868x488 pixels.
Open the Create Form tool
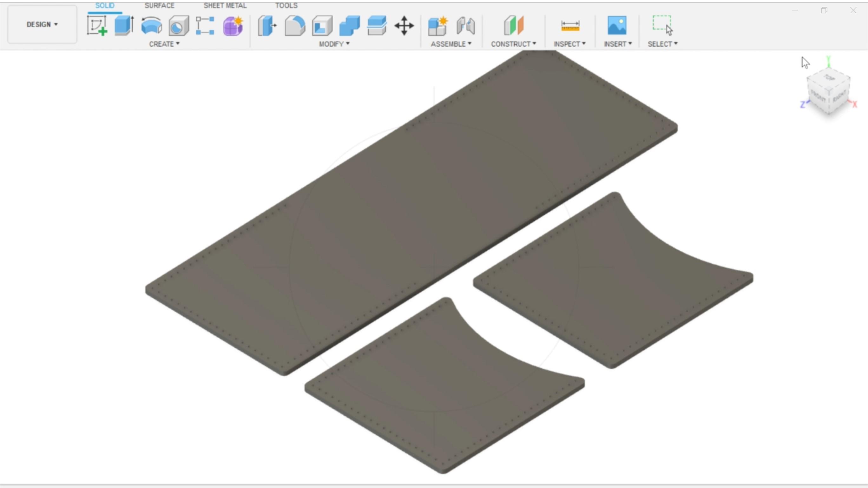pos(233,26)
